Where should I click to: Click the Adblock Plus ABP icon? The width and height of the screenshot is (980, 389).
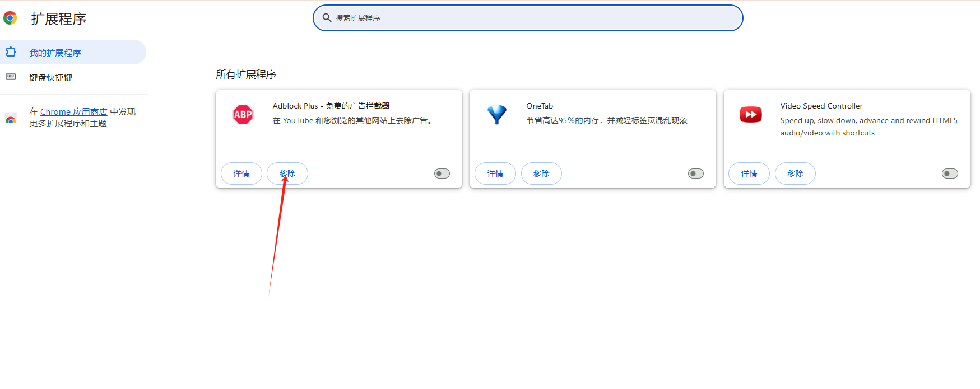(243, 115)
